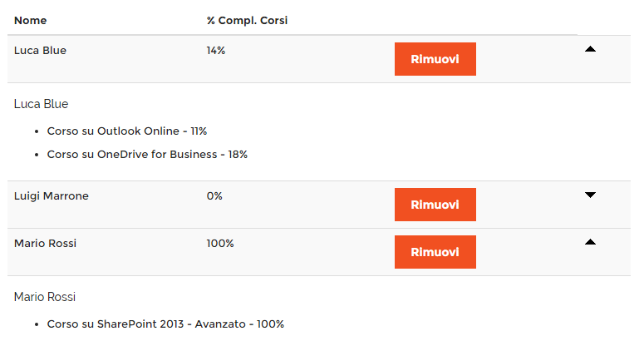This screenshot has height=341, width=644.
Task: Remove Luca Blue with the Rimuovi button
Action: click(435, 59)
